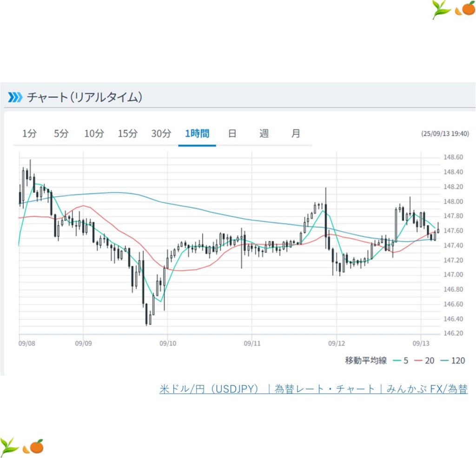Show the monthly 月 chart
This screenshot has width=476, height=458.
coord(296,134)
